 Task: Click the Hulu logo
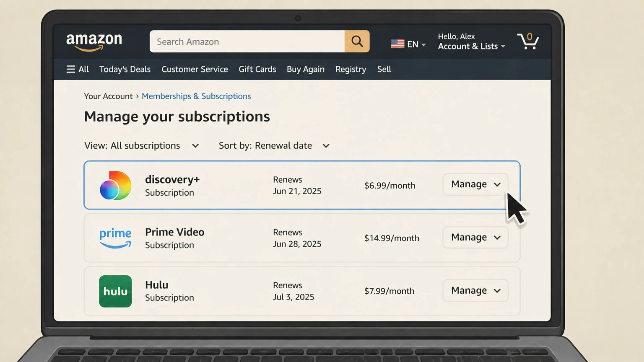click(115, 291)
